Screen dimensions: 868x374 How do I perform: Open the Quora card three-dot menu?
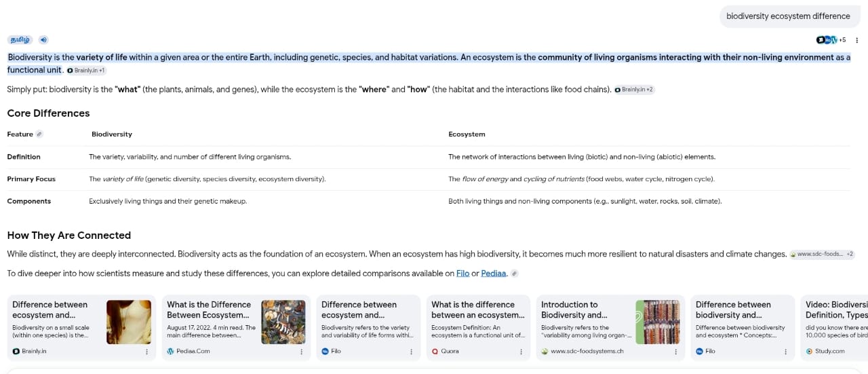coord(521,352)
